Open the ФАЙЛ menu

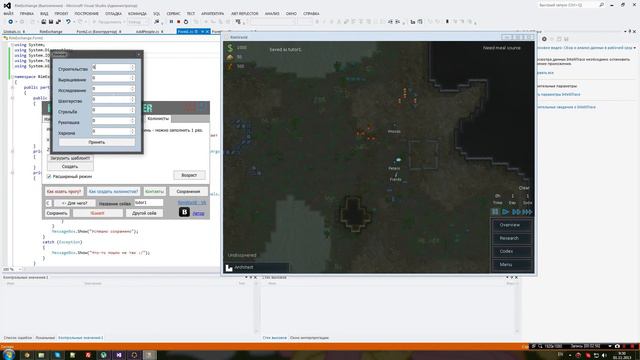[x=8, y=13]
